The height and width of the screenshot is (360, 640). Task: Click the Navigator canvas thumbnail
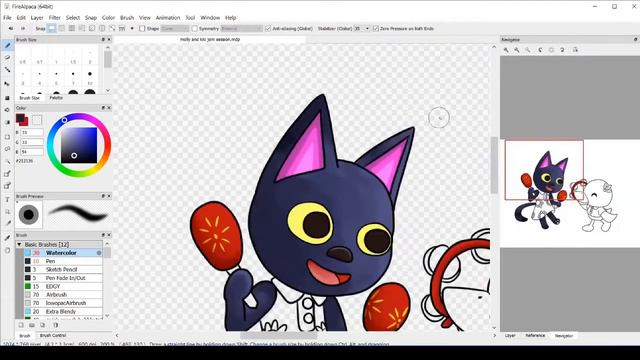(x=570, y=193)
